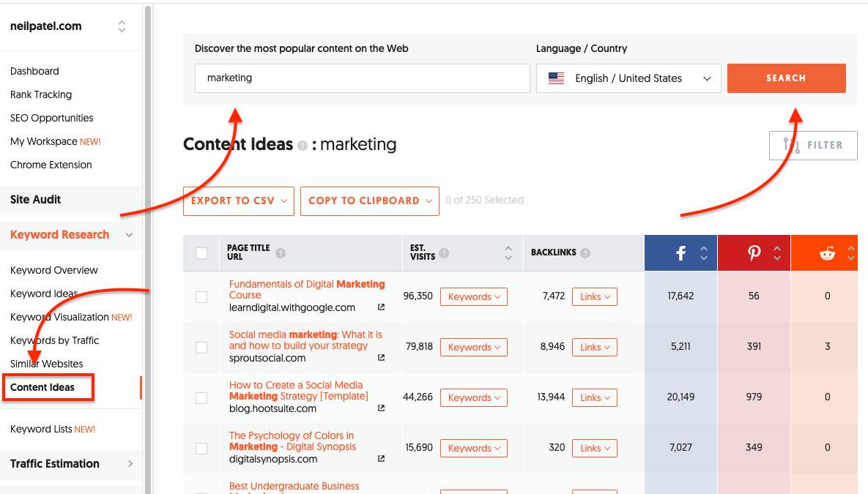
Task: Tick the select-all checkbox in table header
Action: tap(201, 253)
